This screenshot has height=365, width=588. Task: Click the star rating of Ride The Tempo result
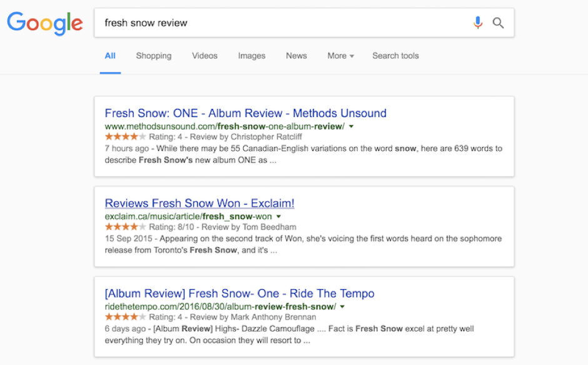125,317
